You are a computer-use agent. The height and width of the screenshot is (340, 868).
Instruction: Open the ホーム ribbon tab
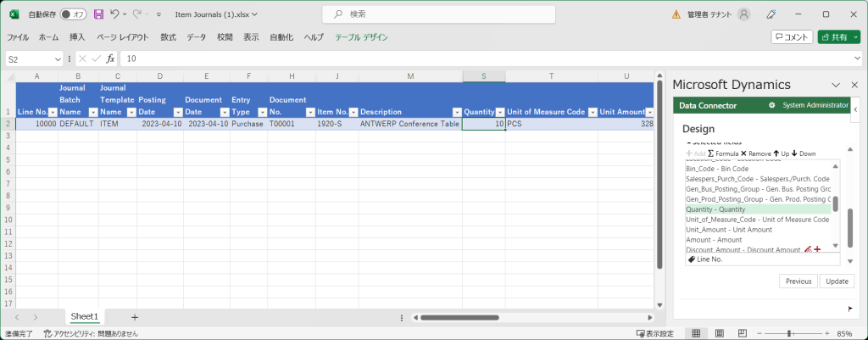point(48,37)
